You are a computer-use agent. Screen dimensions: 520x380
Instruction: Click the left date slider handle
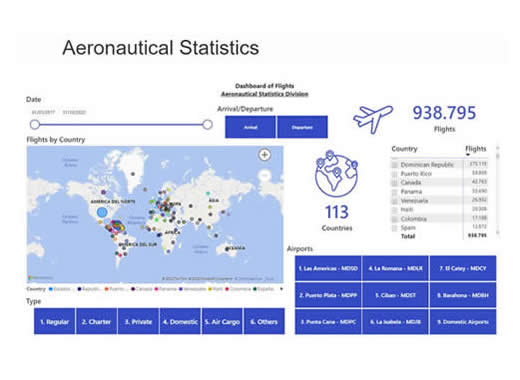35,125
